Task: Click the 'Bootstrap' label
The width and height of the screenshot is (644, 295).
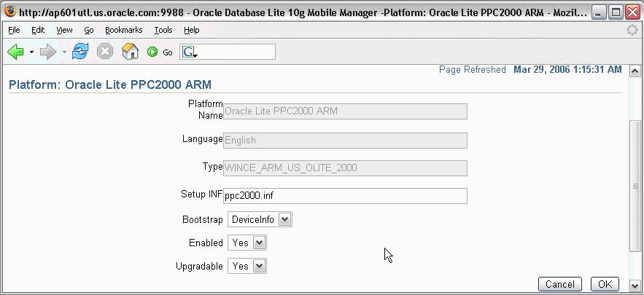Action: coord(203,219)
